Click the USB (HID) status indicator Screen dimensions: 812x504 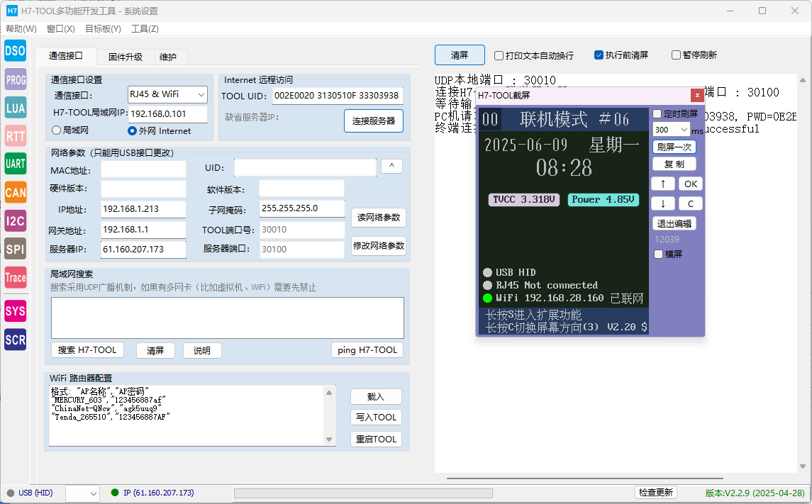click(30, 493)
